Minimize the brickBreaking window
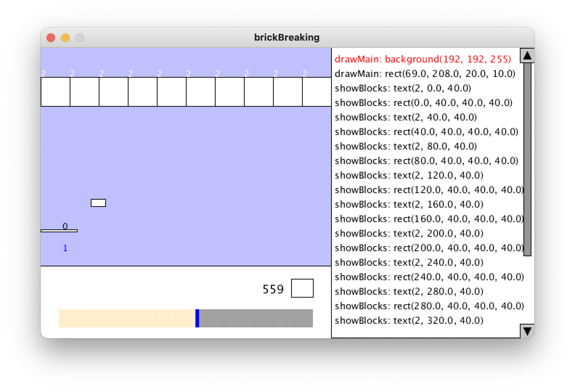The width and height of the screenshot is (575, 392). point(65,38)
